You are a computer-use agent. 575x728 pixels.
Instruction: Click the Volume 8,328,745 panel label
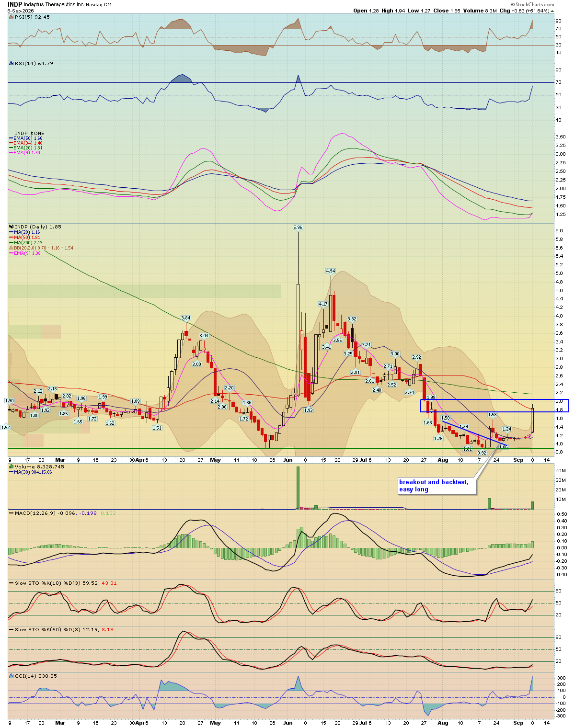tap(39, 466)
